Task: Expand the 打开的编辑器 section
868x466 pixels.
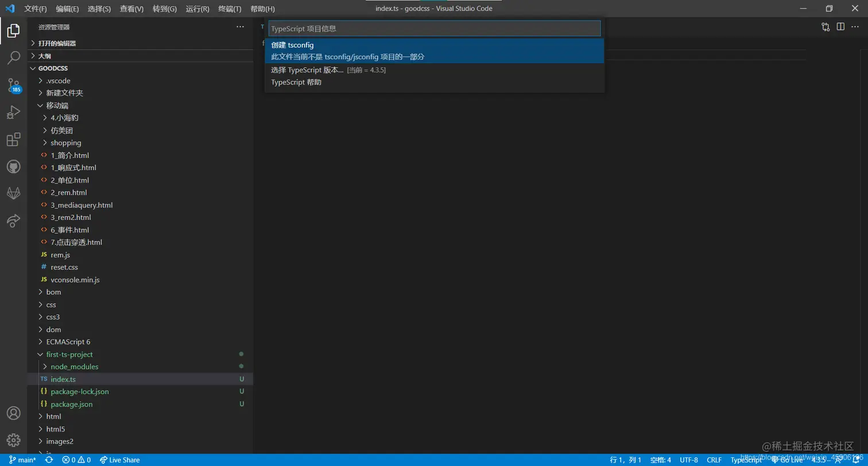Action: pyautogui.click(x=141, y=43)
